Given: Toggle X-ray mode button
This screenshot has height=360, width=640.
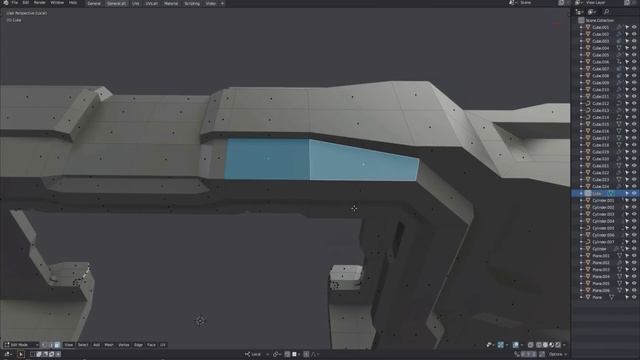Looking at the screenshot, I should [x=530, y=345].
